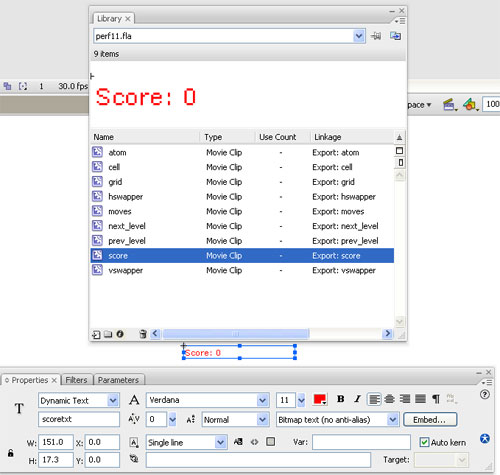This screenshot has width=500, height=475.
Task: Add a new folder in Library
Action: 108,334
